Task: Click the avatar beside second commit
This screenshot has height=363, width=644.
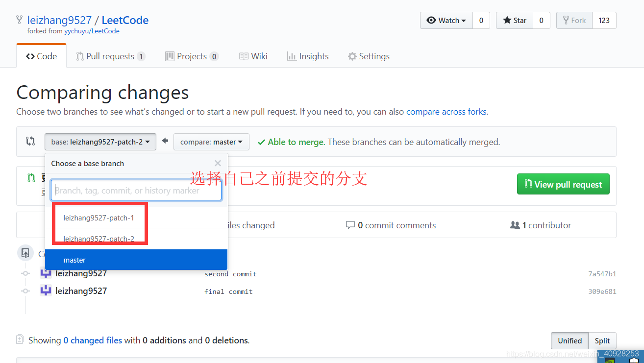Action: pyautogui.click(x=46, y=273)
